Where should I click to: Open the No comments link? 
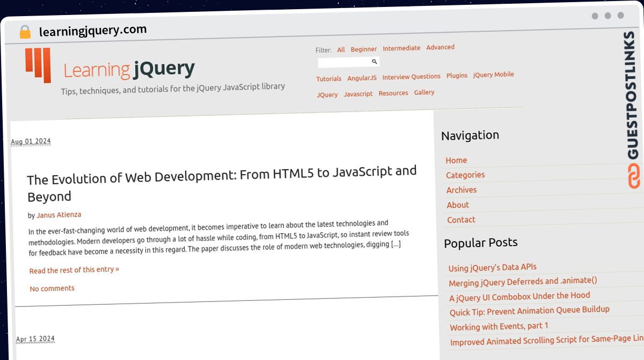coord(52,289)
